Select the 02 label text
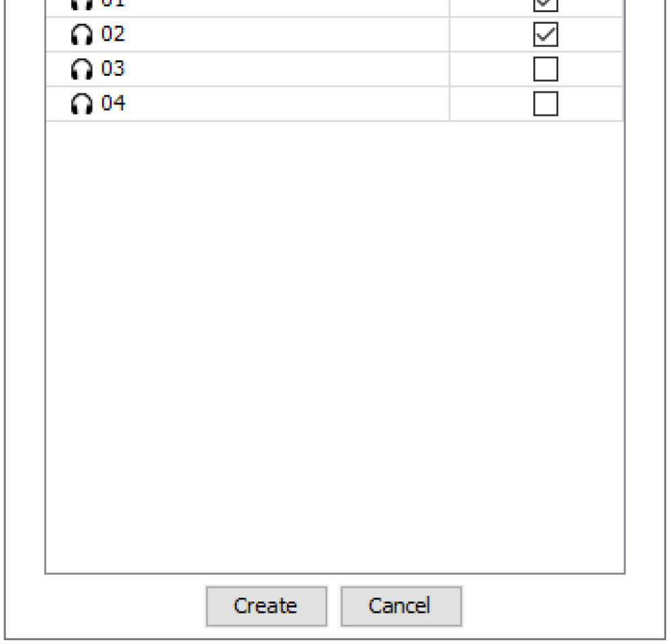This screenshot has height=644, width=670. coord(113,35)
